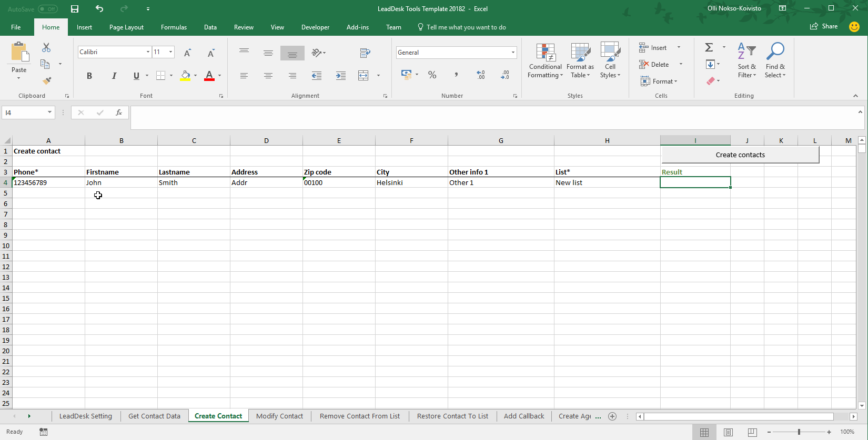Decrease font size with the small A
Image resolution: width=868 pixels, height=440 pixels.
click(211, 53)
